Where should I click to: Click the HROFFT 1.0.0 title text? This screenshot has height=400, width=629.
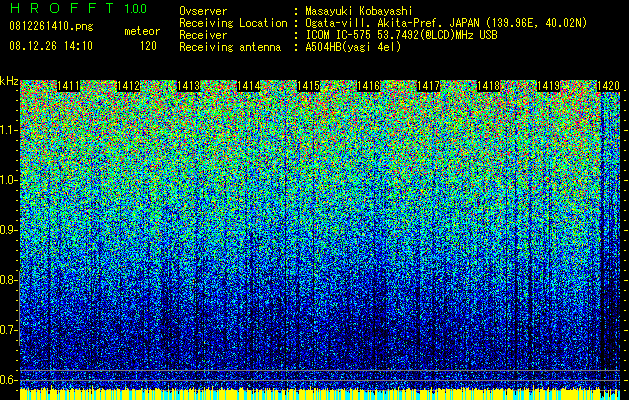click(78, 8)
